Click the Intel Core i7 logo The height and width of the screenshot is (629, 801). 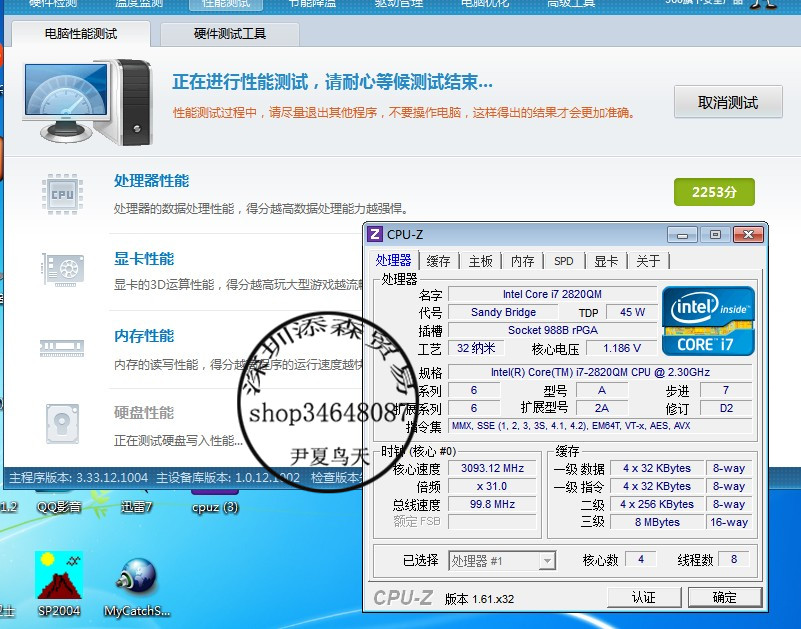coord(708,321)
